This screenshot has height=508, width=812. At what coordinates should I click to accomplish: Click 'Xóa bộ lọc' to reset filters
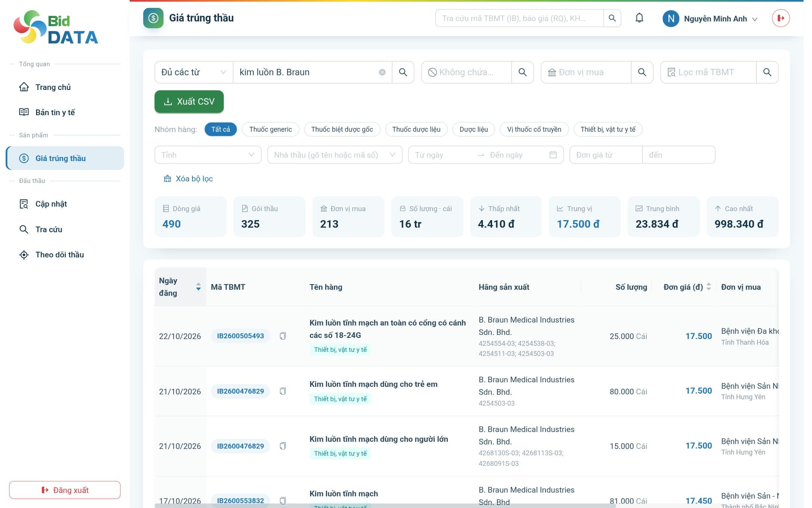pos(188,179)
